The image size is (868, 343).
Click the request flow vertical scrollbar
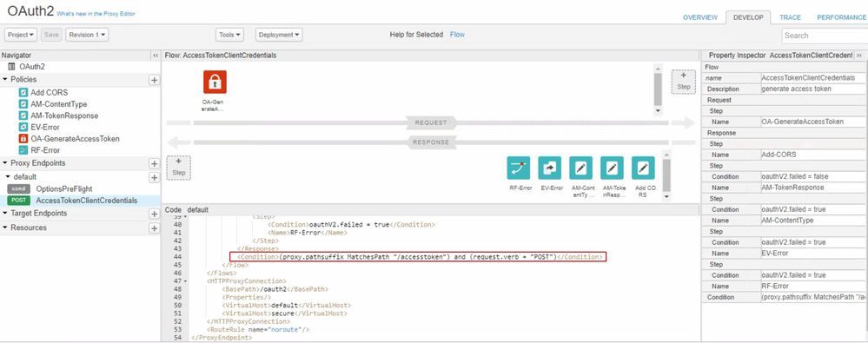(658, 89)
